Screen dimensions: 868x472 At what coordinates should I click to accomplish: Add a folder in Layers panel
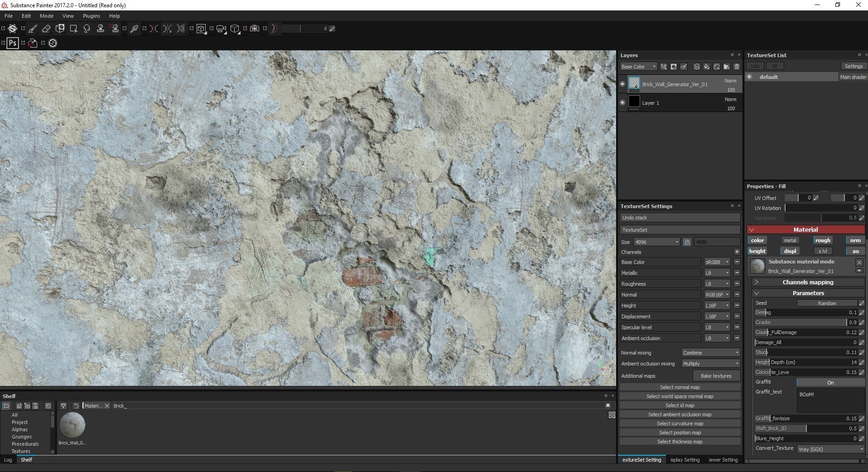(x=727, y=67)
